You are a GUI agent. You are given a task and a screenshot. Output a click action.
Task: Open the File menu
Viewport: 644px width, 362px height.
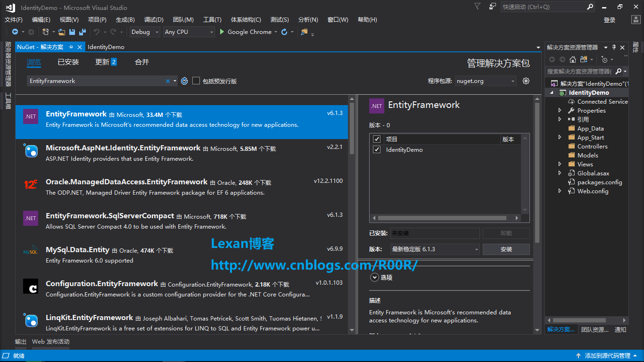pyautogui.click(x=14, y=20)
